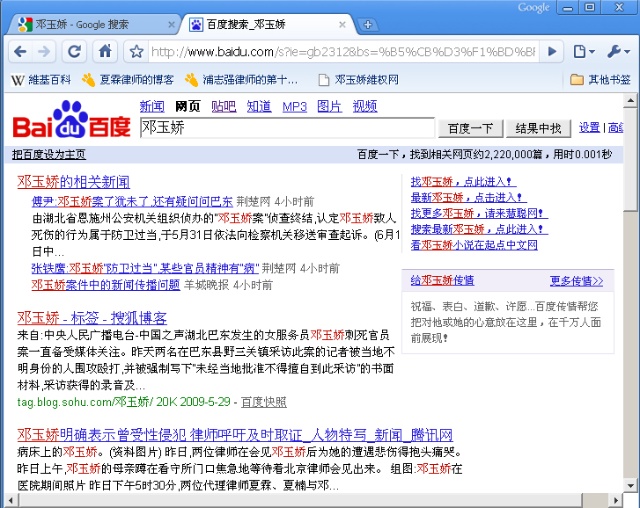The image size is (640, 508).
Task: Open the 张铁鹰 防卫过当 news link
Action: point(145,268)
